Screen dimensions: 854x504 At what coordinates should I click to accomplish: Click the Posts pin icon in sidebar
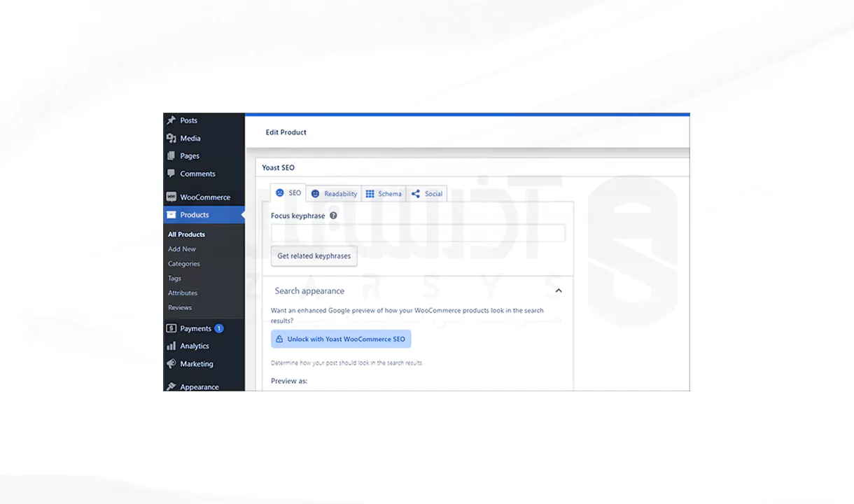(171, 120)
